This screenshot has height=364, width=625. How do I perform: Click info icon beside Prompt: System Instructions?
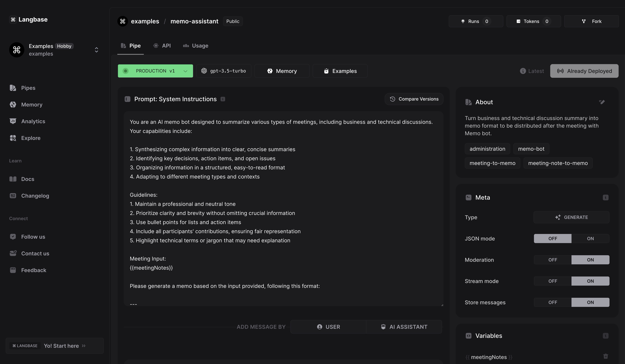[x=223, y=99]
